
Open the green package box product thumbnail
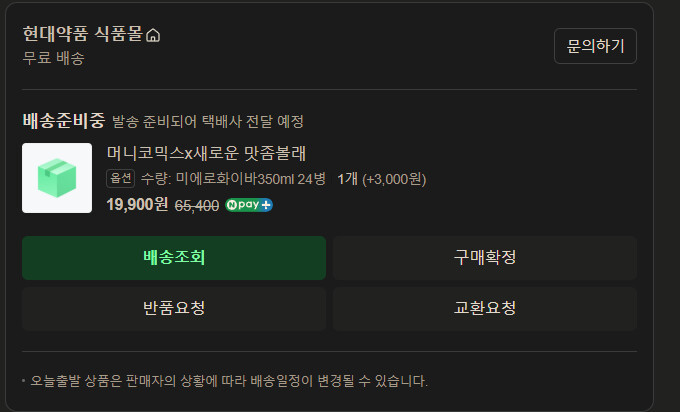[x=57, y=178]
